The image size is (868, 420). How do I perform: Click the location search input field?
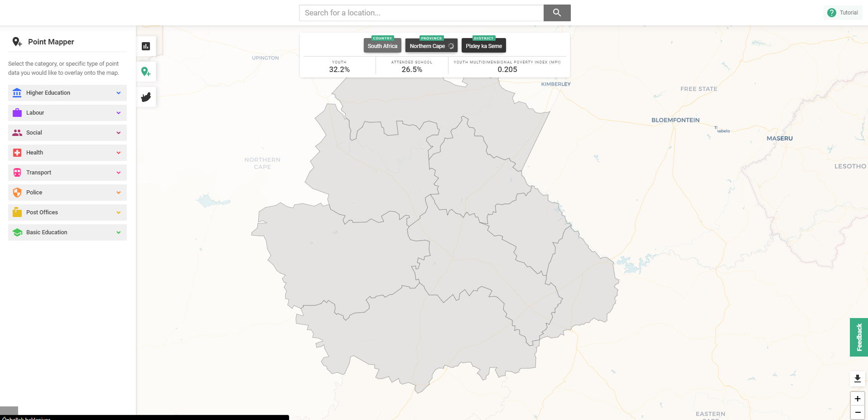coord(420,13)
